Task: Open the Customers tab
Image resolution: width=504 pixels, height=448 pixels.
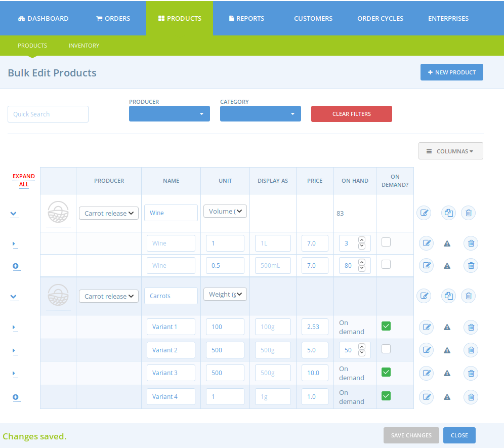Action: 313,18
